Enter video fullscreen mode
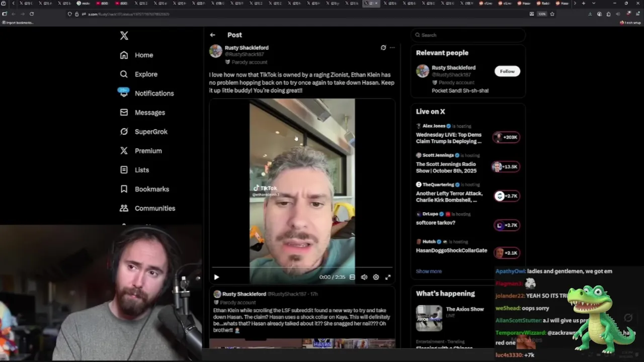 point(388,277)
